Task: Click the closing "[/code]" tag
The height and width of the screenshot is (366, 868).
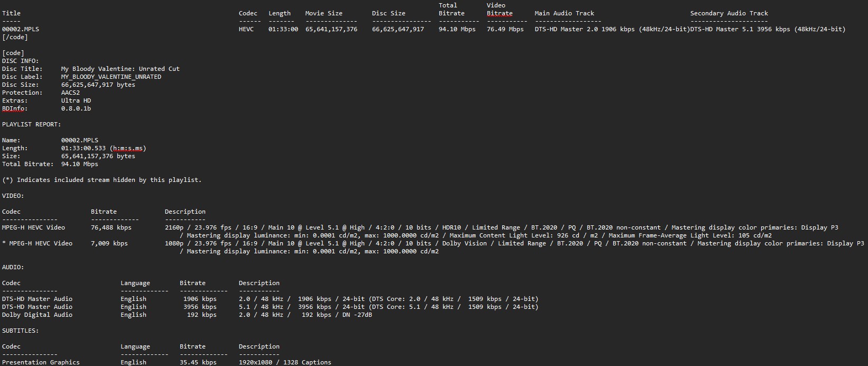Action: pyautogui.click(x=15, y=37)
